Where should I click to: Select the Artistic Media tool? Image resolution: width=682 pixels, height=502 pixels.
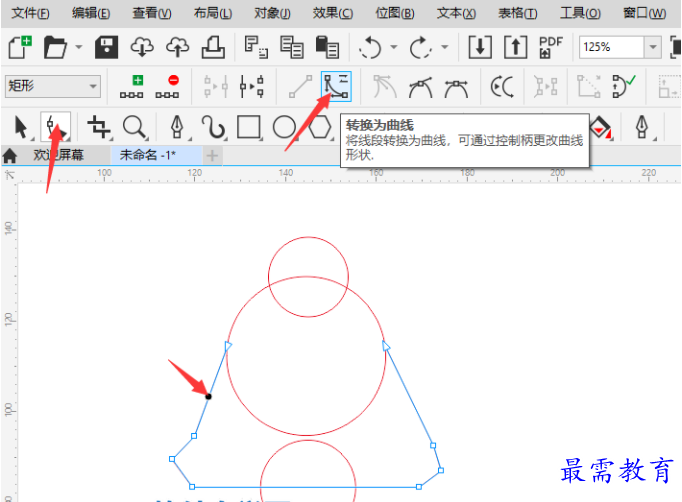pyautogui.click(x=213, y=127)
